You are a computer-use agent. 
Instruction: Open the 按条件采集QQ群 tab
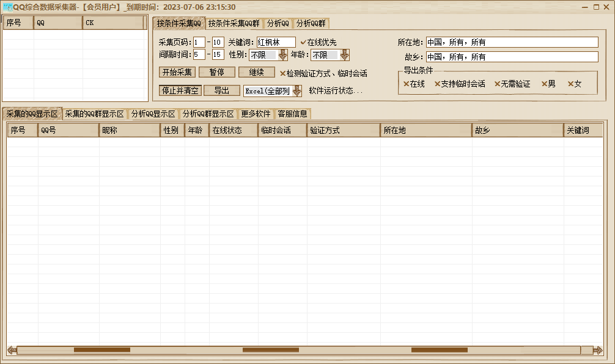coord(234,23)
